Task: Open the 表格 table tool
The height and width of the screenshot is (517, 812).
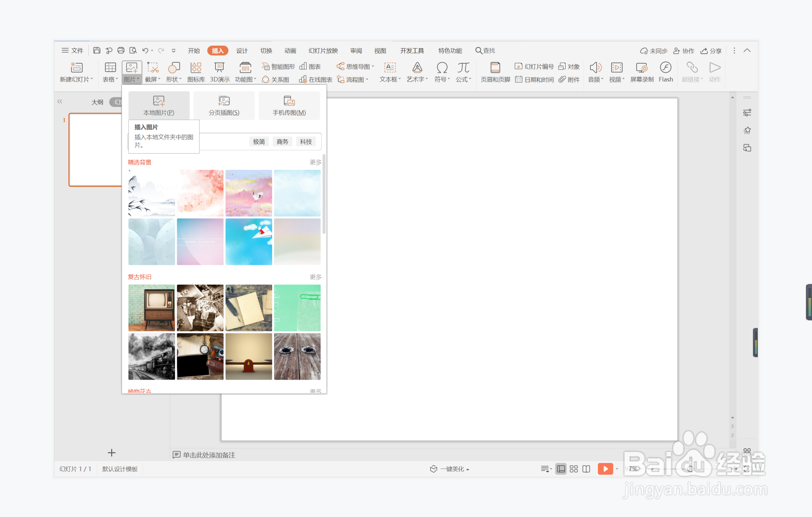Action: [110, 72]
